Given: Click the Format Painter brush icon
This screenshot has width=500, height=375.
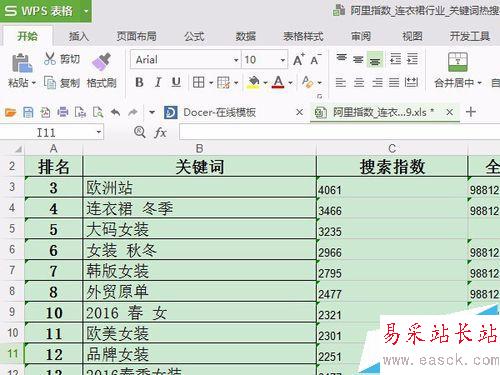Looking at the screenshot, I should [x=101, y=62].
